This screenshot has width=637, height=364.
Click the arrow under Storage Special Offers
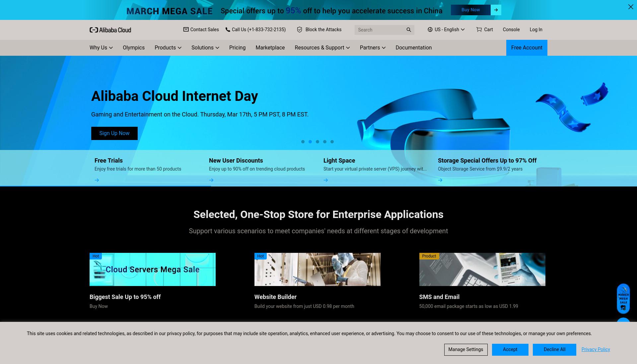[x=440, y=180]
